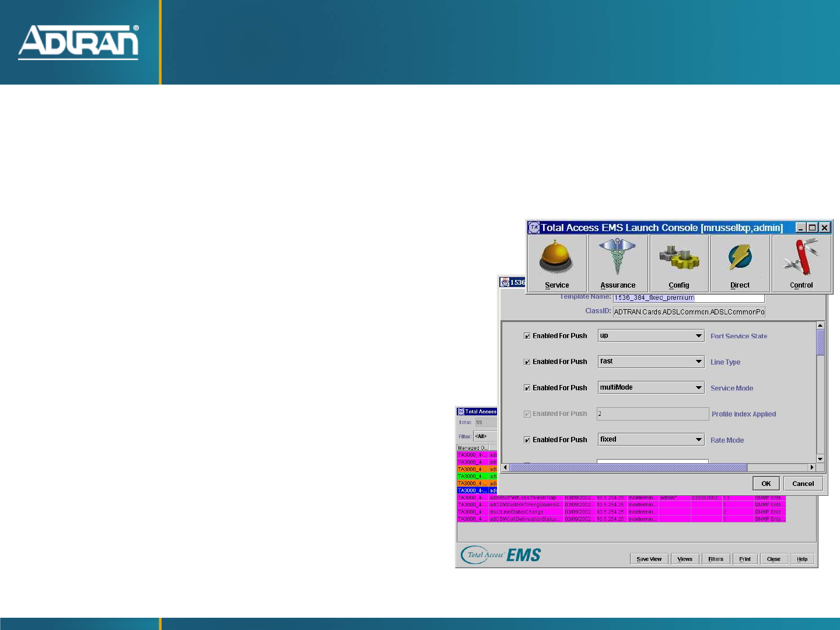
Task: Maximize the Launch Console window
Action: pyautogui.click(x=812, y=228)
